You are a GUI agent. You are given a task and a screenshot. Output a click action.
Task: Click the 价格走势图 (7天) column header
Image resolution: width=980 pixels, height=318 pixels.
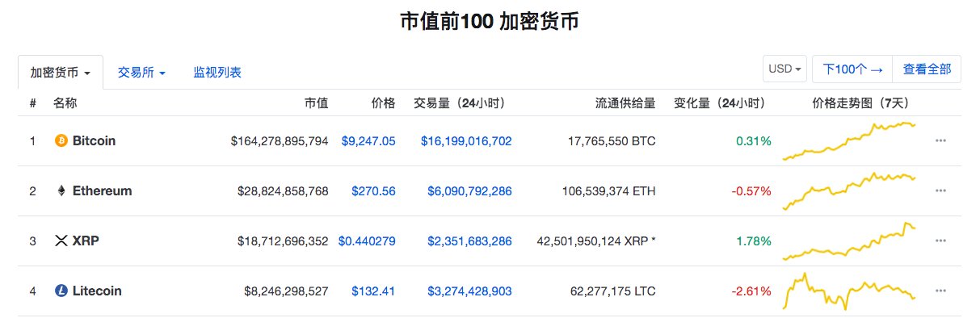[860, 103]
